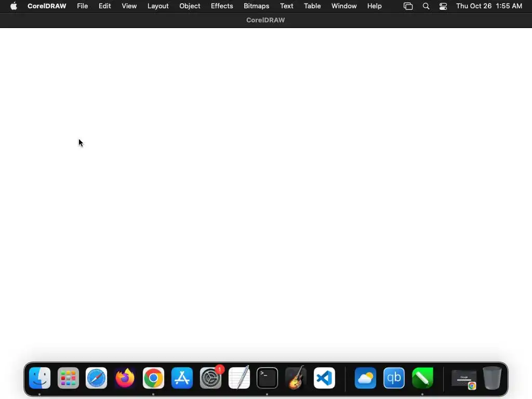This screenshot has width=532, height=399.
Task: Open the View menu
Action: click(x=129, y=6)
